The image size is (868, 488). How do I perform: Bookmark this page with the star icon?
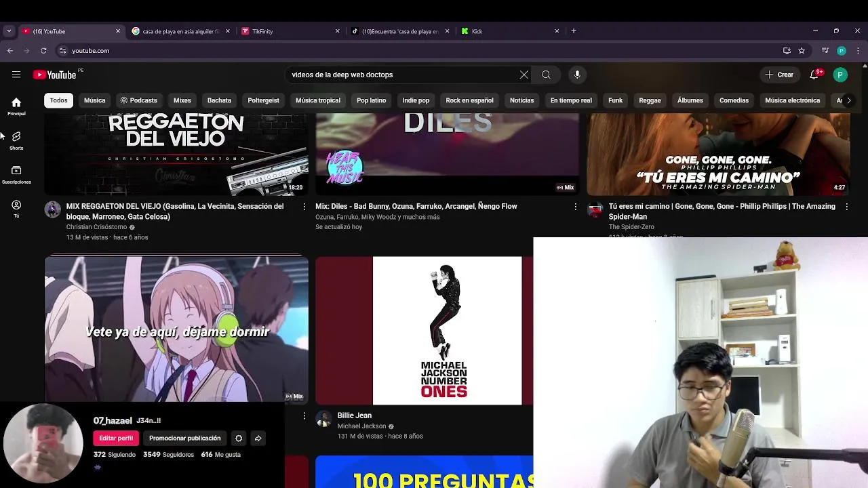pyautogui.click(x=802, y=50)
